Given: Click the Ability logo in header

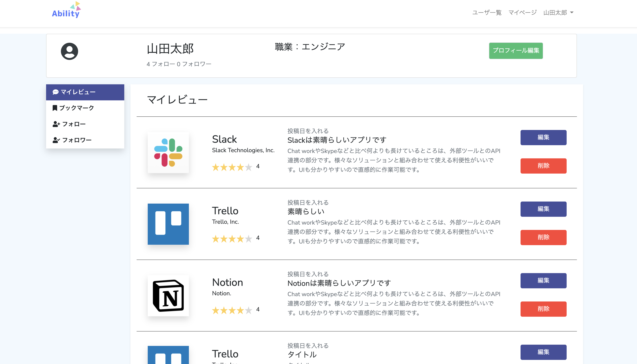Looking at the screenshot, I should tap(66, 10).
